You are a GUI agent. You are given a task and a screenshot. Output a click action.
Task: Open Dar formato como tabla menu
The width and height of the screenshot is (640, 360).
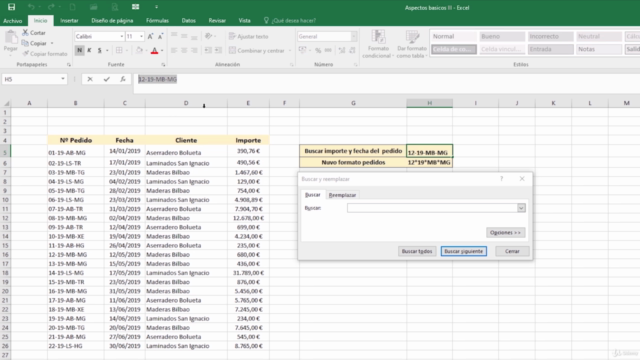(411, 44)
